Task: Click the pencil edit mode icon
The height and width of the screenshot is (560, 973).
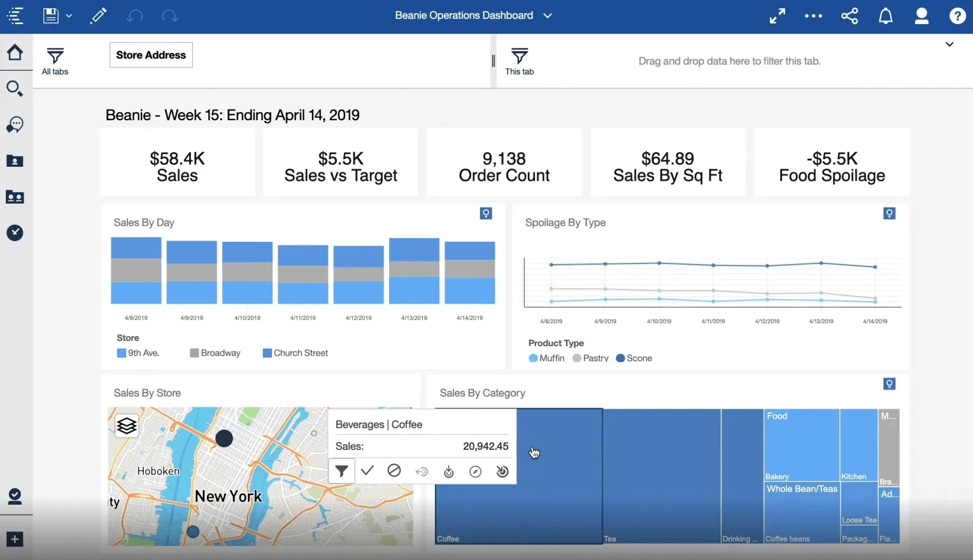Action: (x=98, y=16)
